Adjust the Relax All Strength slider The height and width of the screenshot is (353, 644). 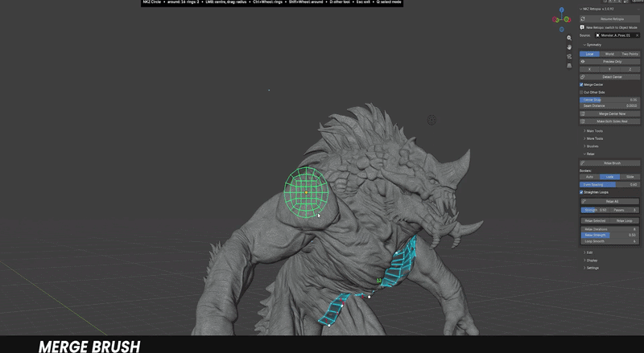tap(595, 210)
